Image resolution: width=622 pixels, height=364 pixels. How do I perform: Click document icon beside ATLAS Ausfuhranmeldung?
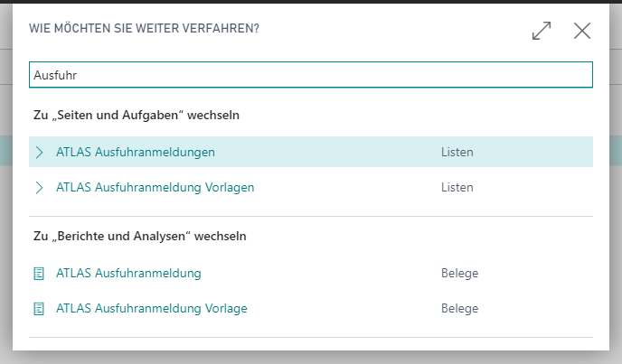click(39, 273)
